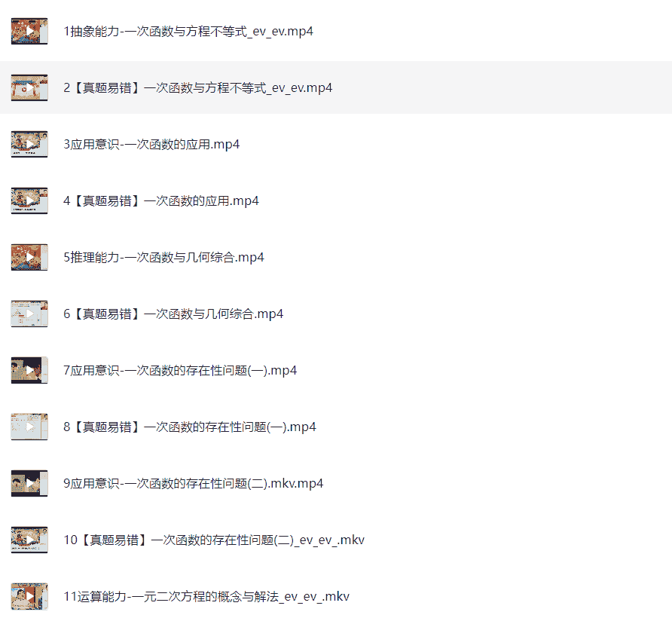This screenshot has width=672, height=618.
Task: Play icon for 7应用意识 存在性问题(一)
Action: (29, 371)
